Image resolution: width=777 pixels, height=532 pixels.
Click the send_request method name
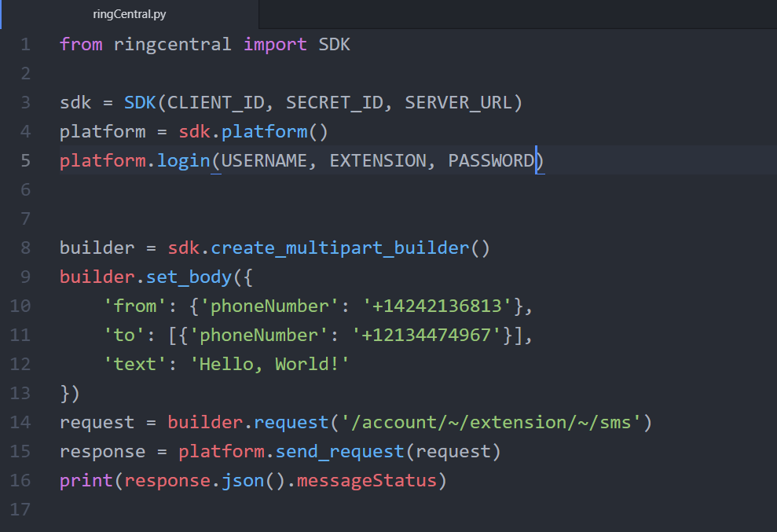(339, 452)
